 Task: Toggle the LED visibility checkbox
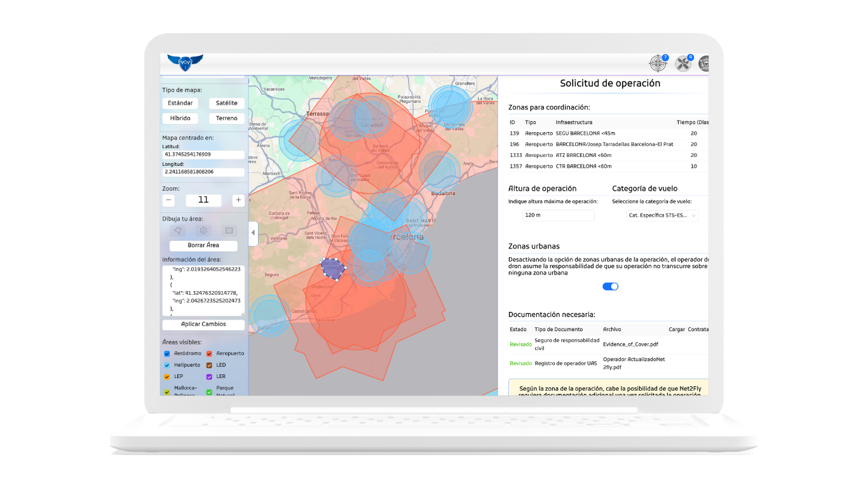coord(210,365)
